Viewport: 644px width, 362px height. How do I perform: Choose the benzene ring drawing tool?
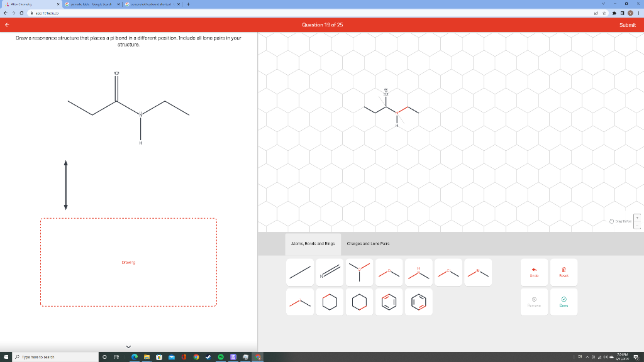(x=389, y=302)
